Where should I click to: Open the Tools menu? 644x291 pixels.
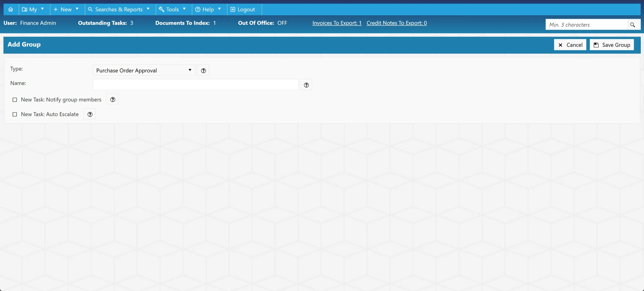pos(174,9)
